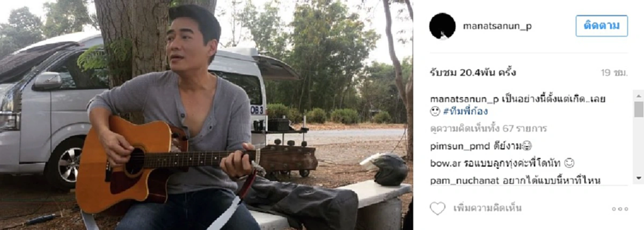Viewport: 644px width, 230px height.
Task: Click the ติดตาม follow button
Action: click(x=602, y=25)
